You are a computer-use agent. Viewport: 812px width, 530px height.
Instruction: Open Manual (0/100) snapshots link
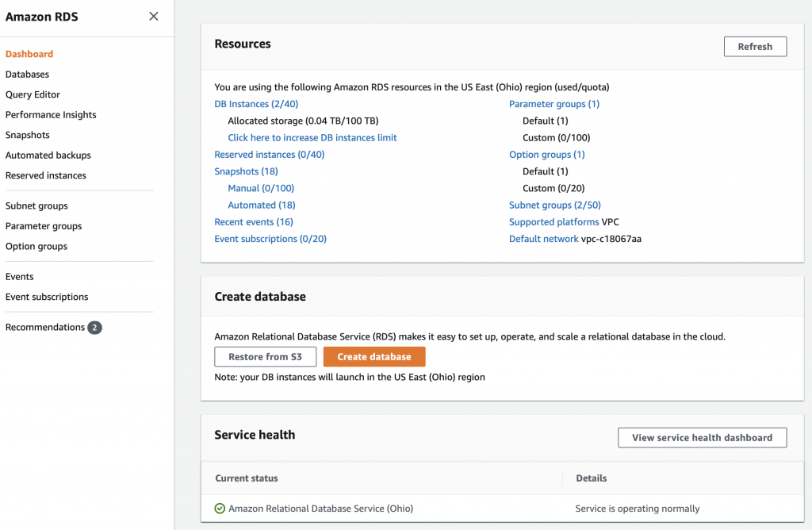click(261, 188)
